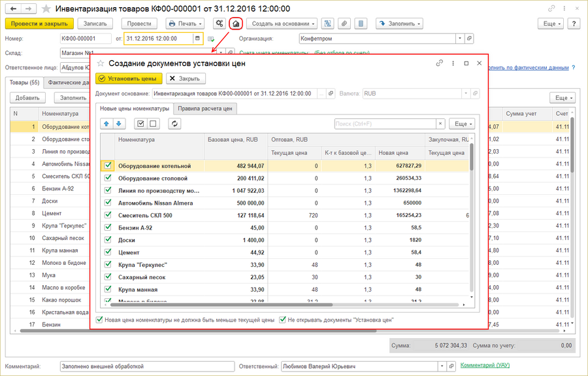Image resolution: width=588 pixels, height=376 pixels.
Task: Click the forward navigation arrow
Action: pos(29,9)
